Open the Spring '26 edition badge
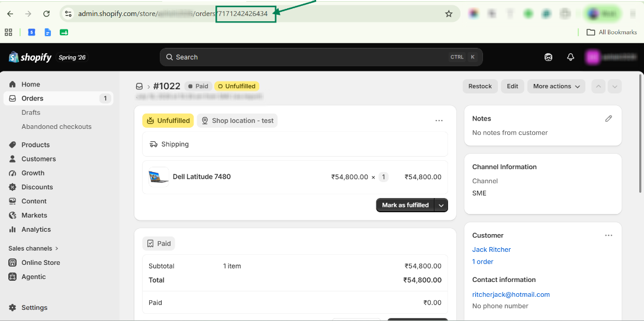 (72, 57)
